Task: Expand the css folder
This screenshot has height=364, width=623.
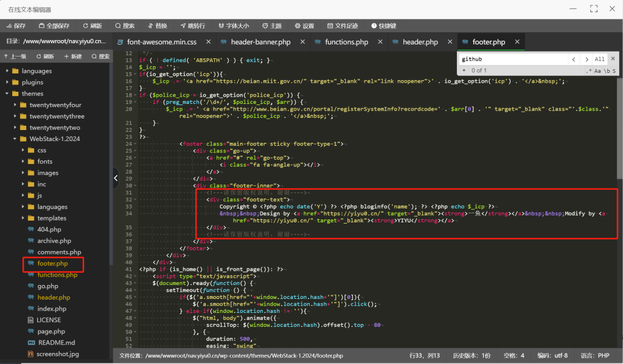Action: point(23,150)
